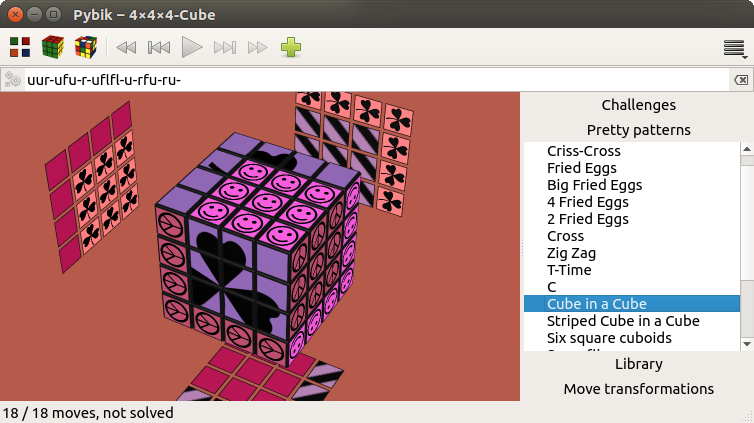Click the four colored squares toolbar icon

(x=20, y=47)
